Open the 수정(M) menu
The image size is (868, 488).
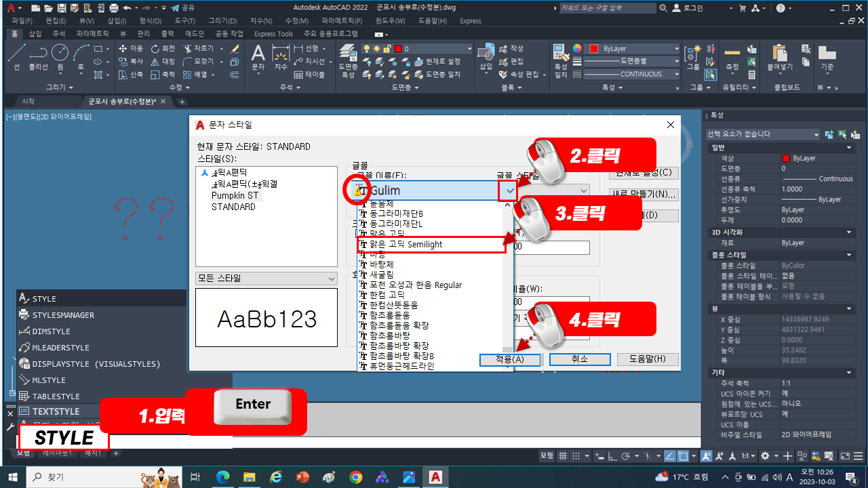[297, 21]
